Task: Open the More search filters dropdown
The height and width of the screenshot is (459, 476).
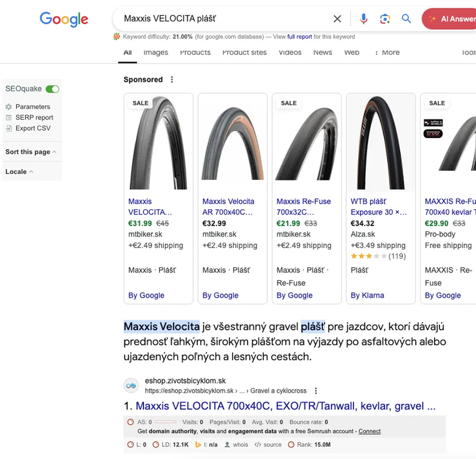Action: [387, 53]
